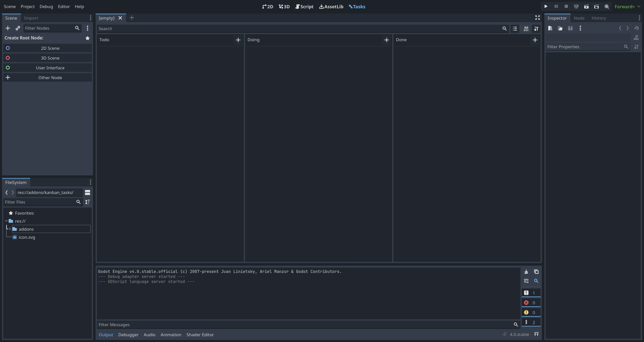
Task: Toggle warning message visibility in output
Action: tap(531, 312)
